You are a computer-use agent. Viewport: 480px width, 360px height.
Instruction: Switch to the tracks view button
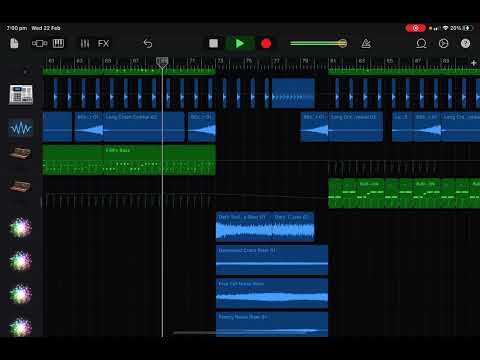39,43
